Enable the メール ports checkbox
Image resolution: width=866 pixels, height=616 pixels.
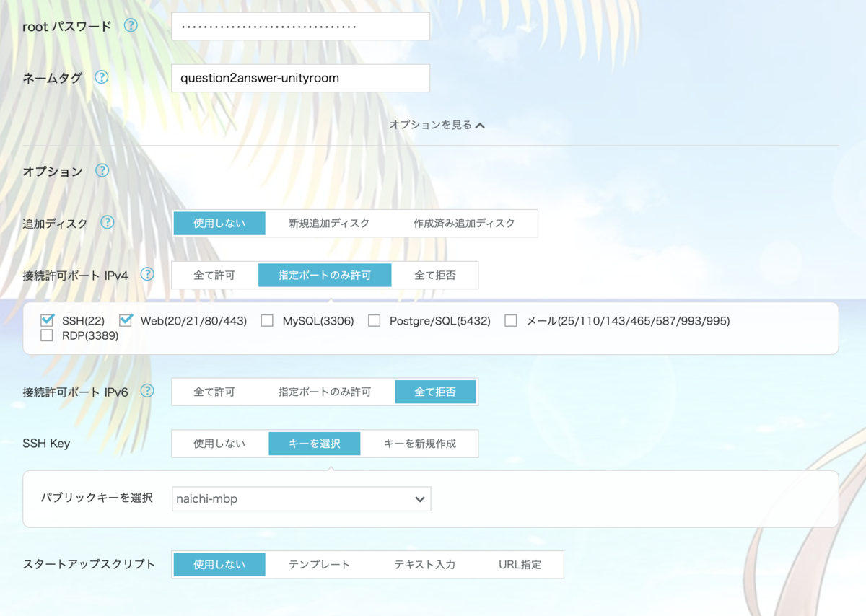point(511,320)
